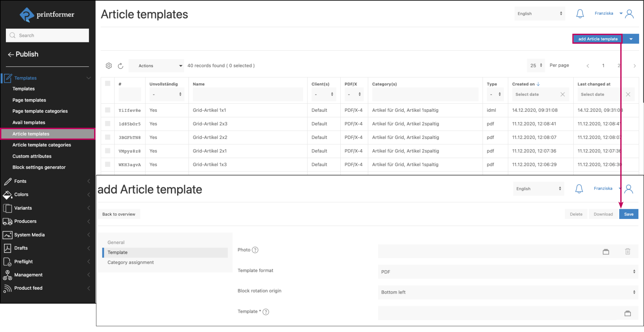Open file browser icon for Template field
644x332 pixels.
pos(627,313)
